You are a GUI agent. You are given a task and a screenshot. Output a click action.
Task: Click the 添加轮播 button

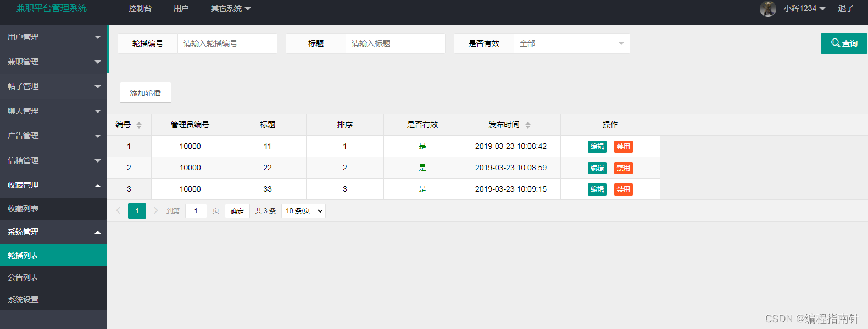(146, 92)
